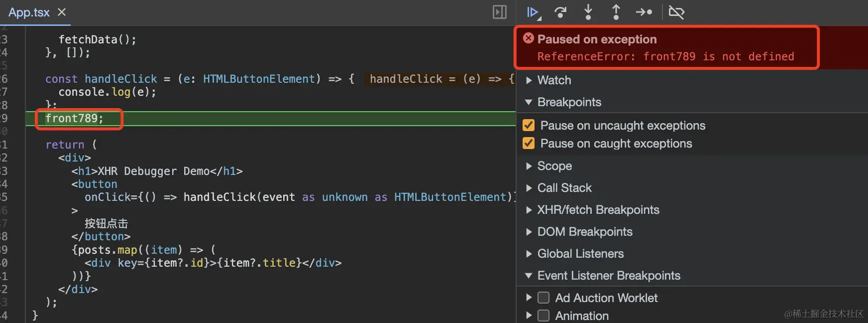Viewport: 868px width, 323px height.
Task: Click the closing </button> tag line
Action: [101, 236]
